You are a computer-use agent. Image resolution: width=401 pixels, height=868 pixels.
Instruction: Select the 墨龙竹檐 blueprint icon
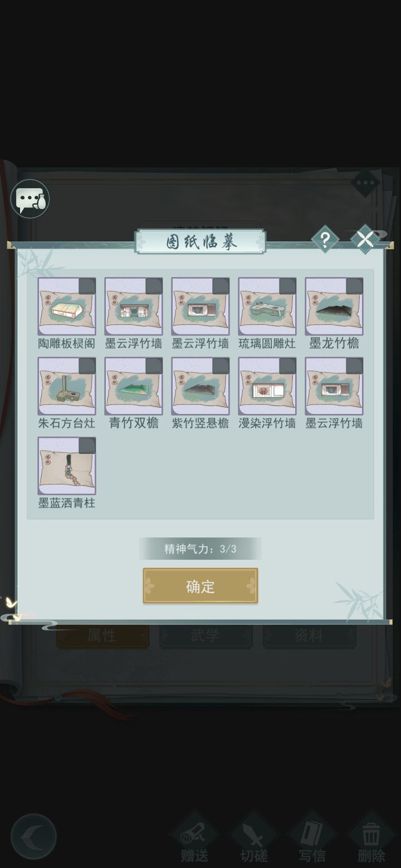[334, 307]
